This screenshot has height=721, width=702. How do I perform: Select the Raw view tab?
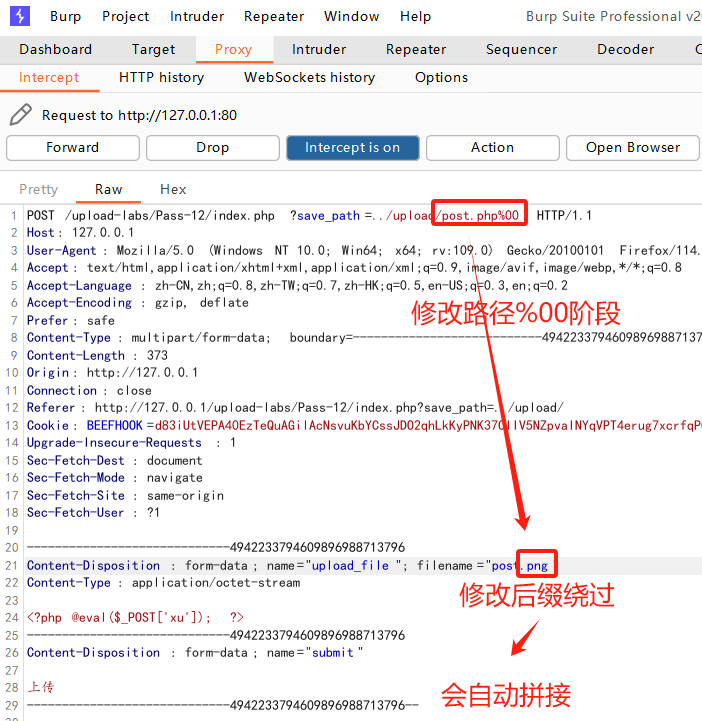(108, 189)
